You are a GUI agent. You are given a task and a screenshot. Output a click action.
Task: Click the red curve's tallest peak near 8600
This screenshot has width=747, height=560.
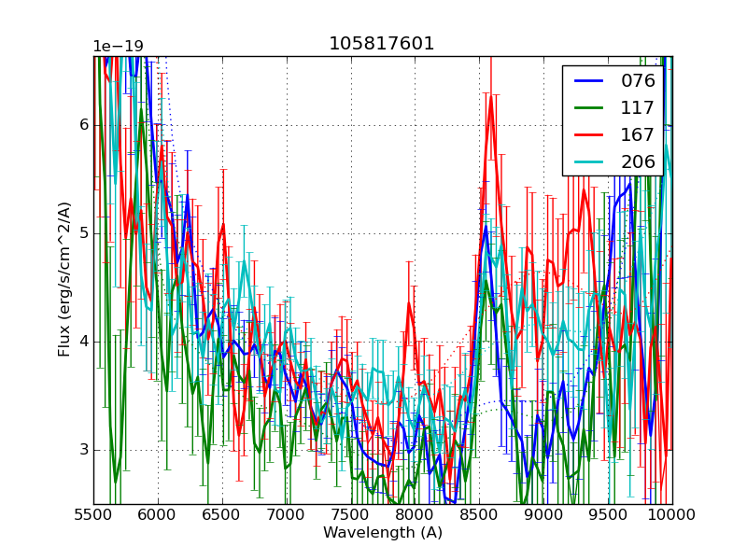[490, 98]
